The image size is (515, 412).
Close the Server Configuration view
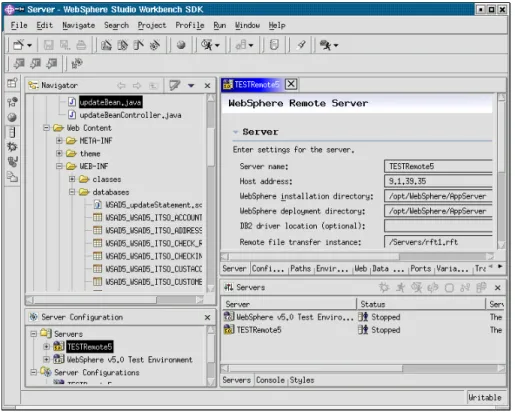pyautogui.click(x=207, y=317)
